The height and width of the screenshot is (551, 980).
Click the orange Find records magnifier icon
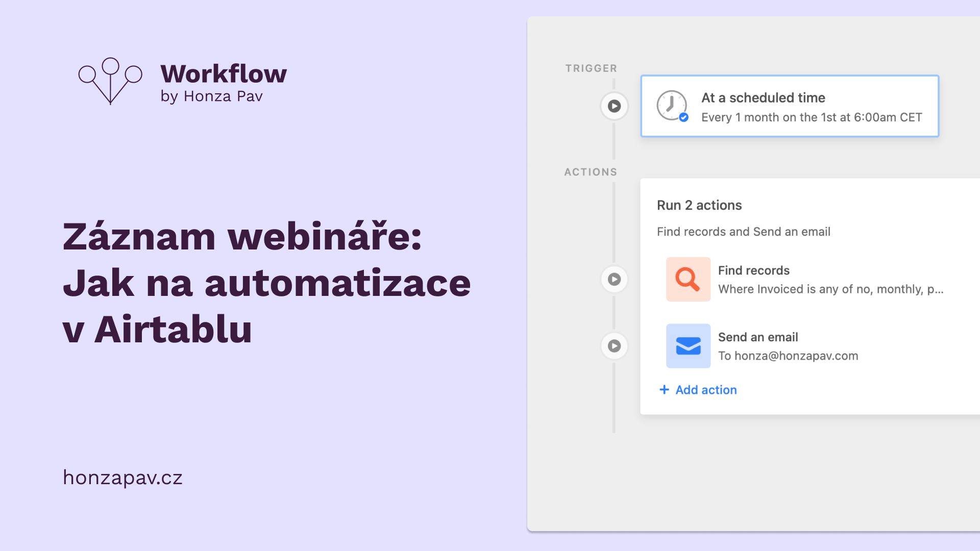tap(688, 279)
